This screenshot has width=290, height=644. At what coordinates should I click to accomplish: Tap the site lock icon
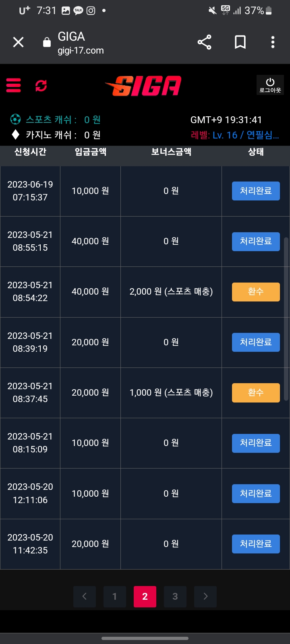click(x=47, y=42)
